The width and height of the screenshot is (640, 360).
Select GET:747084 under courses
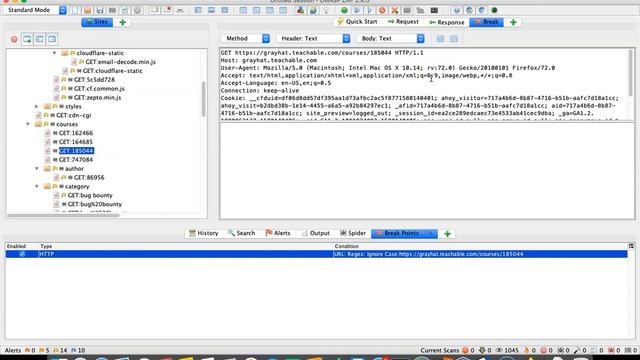pyautogui.click(x=76, y=160)
